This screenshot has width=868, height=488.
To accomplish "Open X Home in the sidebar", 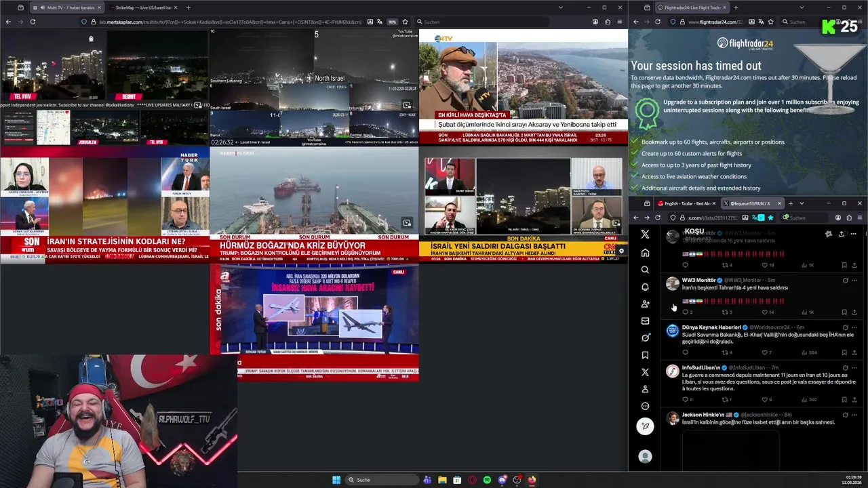I will 645,253.
